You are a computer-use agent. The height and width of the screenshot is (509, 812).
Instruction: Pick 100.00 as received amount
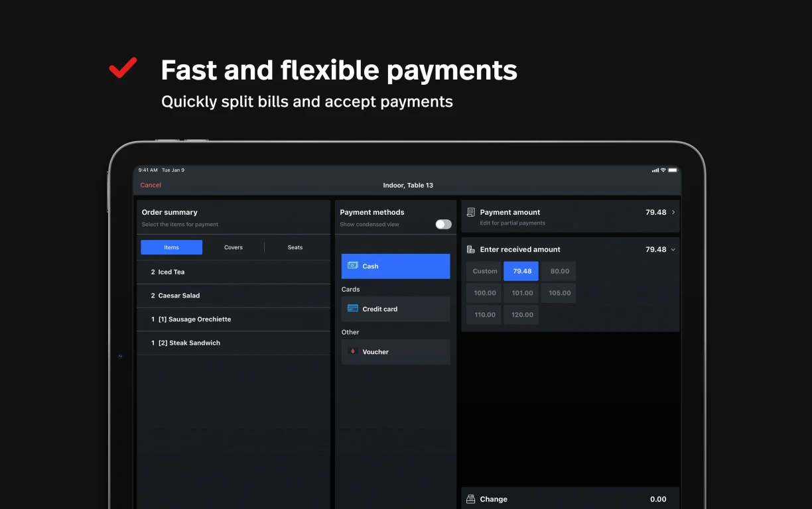click(x=484, y=293)
